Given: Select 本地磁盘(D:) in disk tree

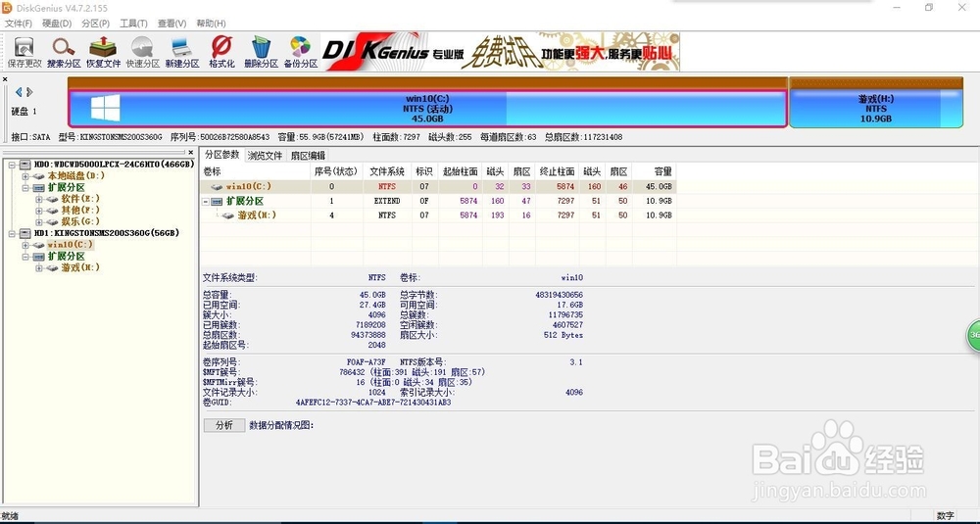Looking at the screenshot, I should click(76, 176).
